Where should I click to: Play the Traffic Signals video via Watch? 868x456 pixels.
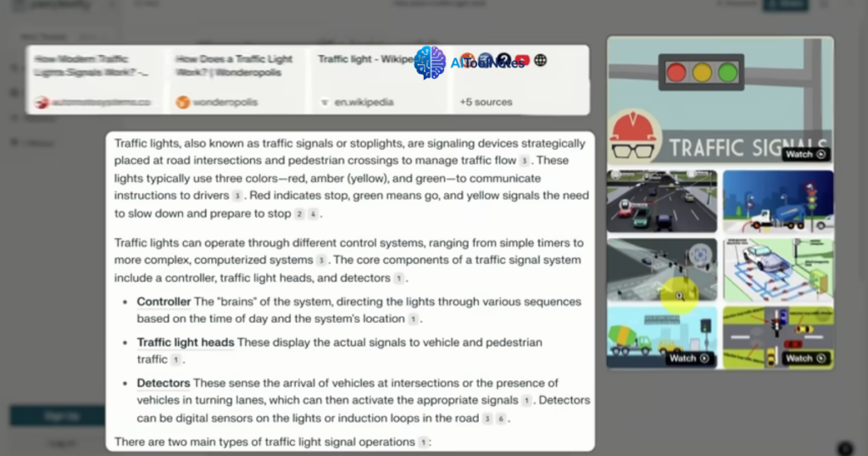coord(804,154)
